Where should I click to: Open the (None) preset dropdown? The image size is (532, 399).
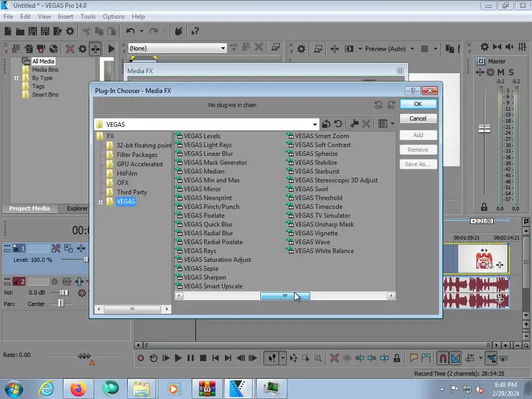coord(223,48)
